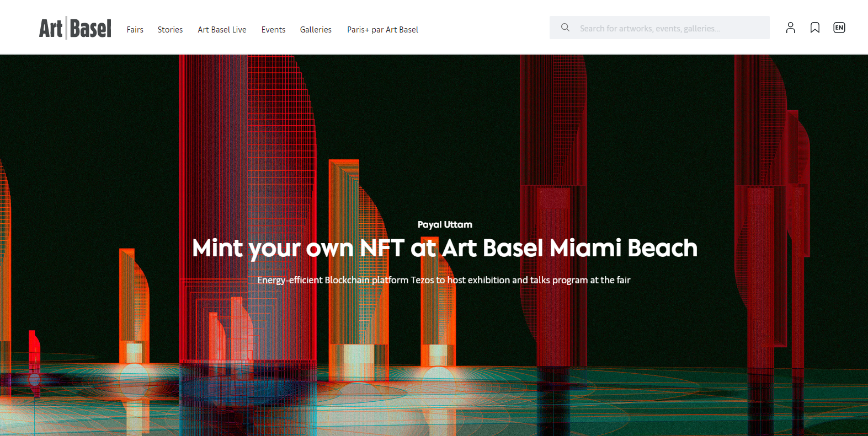Open the user account icon
This screenshot has height=436, width=868.
790,28
